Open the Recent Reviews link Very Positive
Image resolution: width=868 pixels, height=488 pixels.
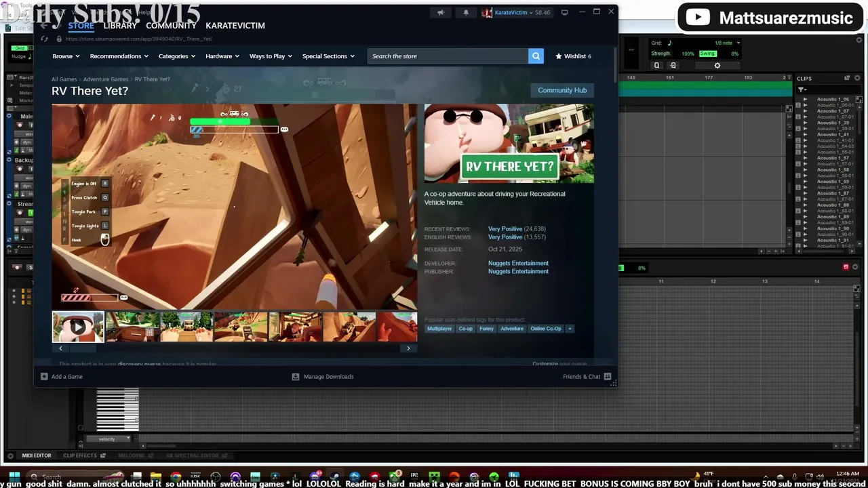(505, 229)
